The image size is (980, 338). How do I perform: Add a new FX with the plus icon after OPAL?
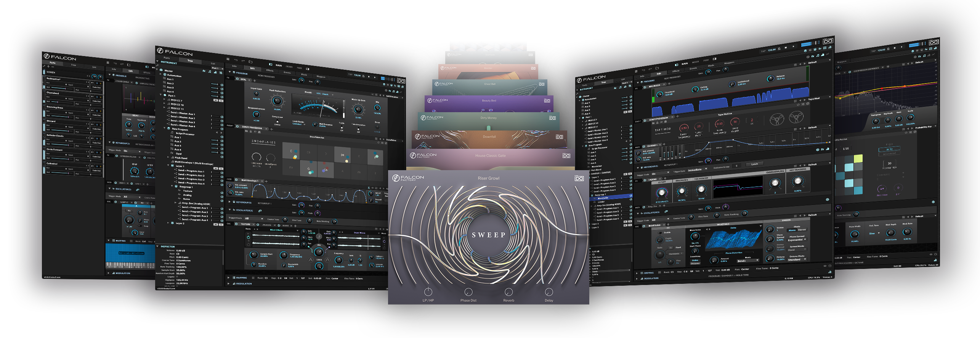pyautogui.click(x=255, y=80)
